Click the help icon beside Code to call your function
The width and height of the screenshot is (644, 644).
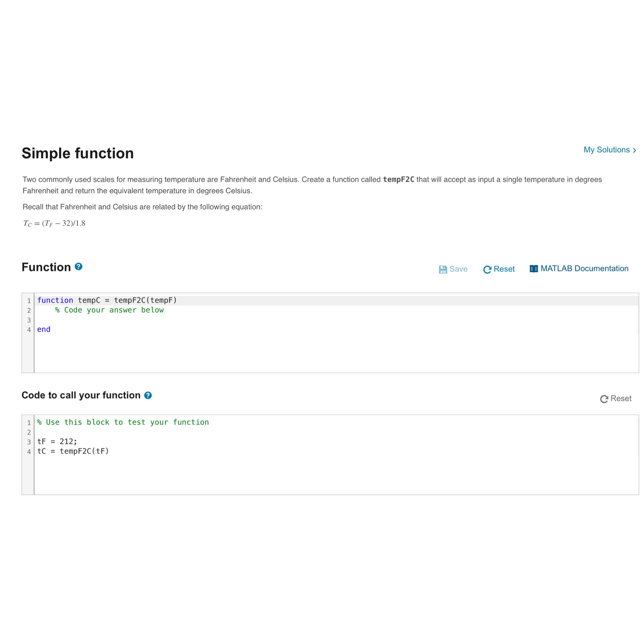pos(148,395)
